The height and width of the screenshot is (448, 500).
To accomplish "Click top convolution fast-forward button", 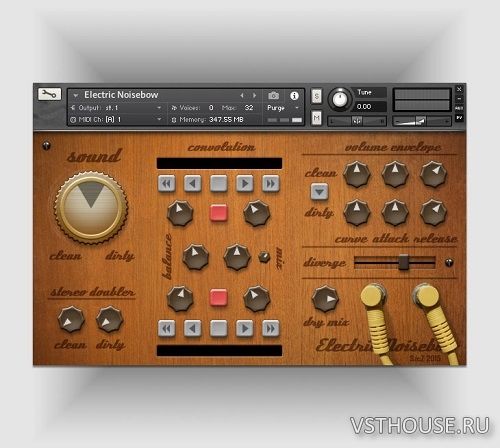I will point(271,183).
